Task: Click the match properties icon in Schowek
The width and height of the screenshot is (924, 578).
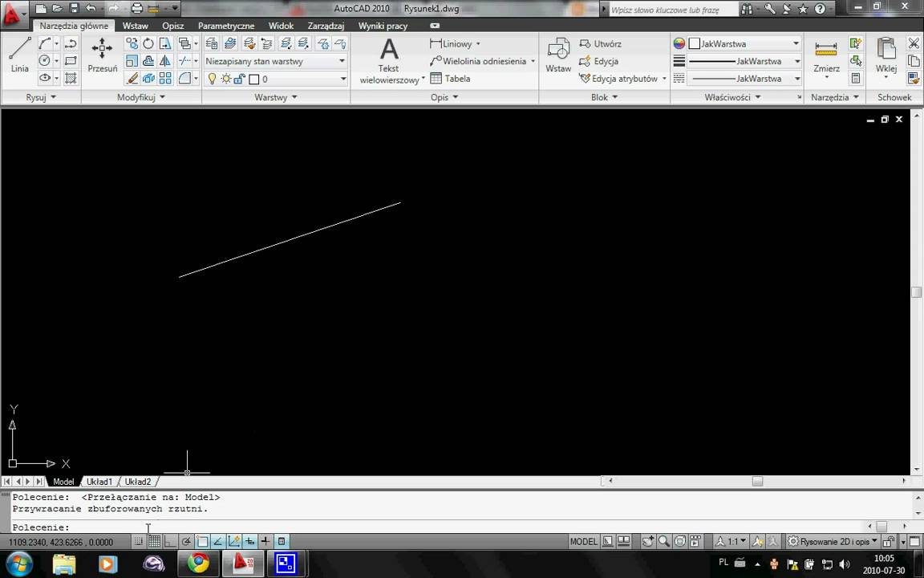Action: point(914,78)
